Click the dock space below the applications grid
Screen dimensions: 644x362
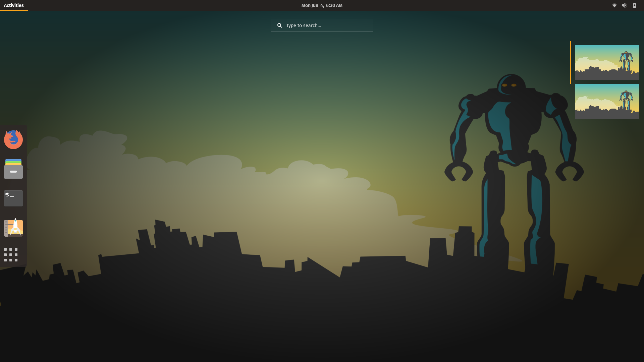[x=13, y=265]
